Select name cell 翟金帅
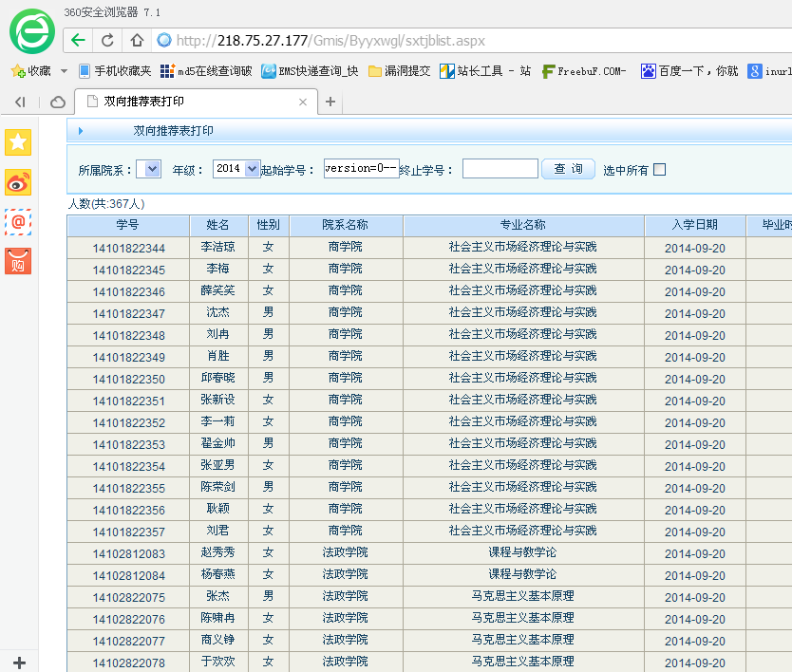 coord(218,444)
